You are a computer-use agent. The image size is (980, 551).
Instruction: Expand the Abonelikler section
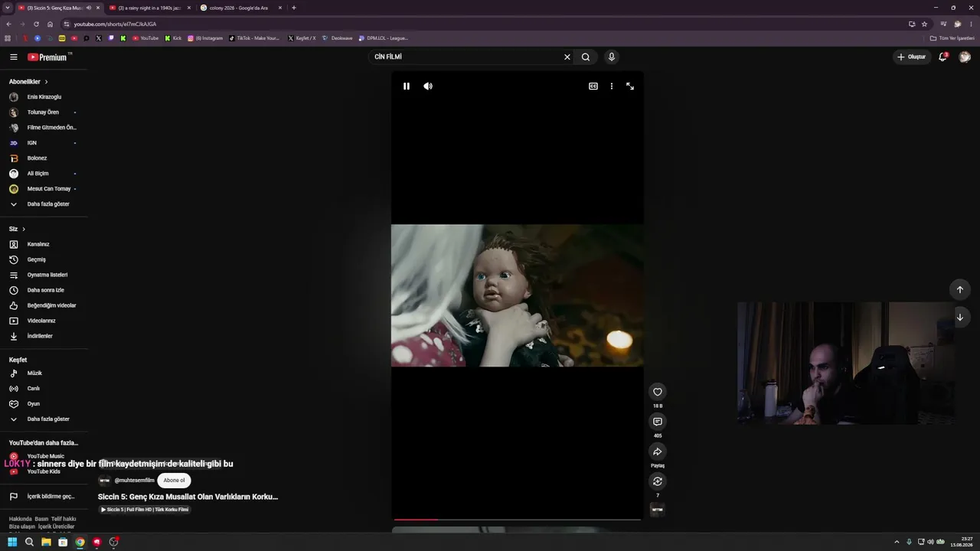[28, 82]
